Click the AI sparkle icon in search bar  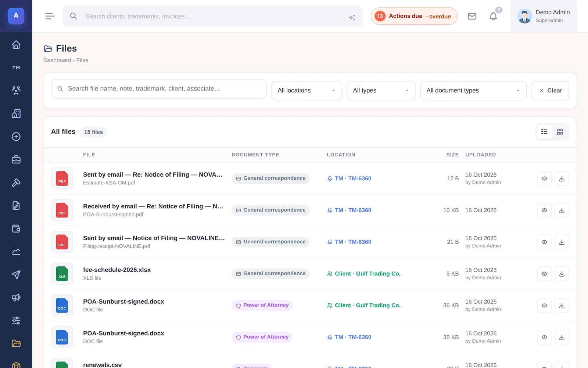pos(352,17)
